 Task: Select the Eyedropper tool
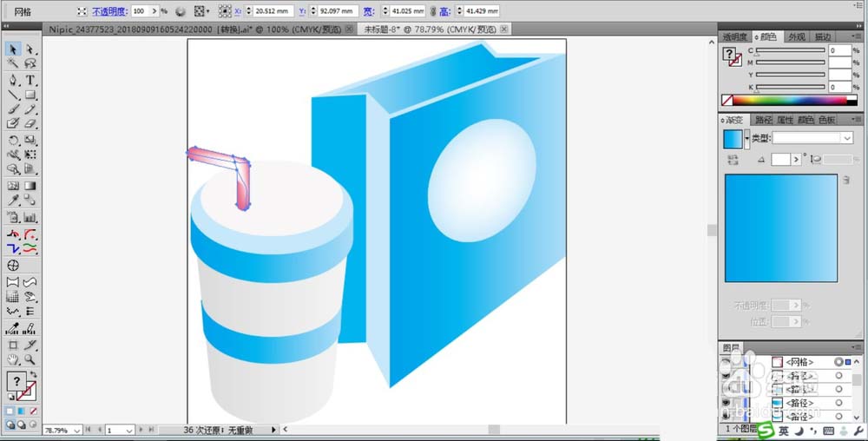point(13,201)
